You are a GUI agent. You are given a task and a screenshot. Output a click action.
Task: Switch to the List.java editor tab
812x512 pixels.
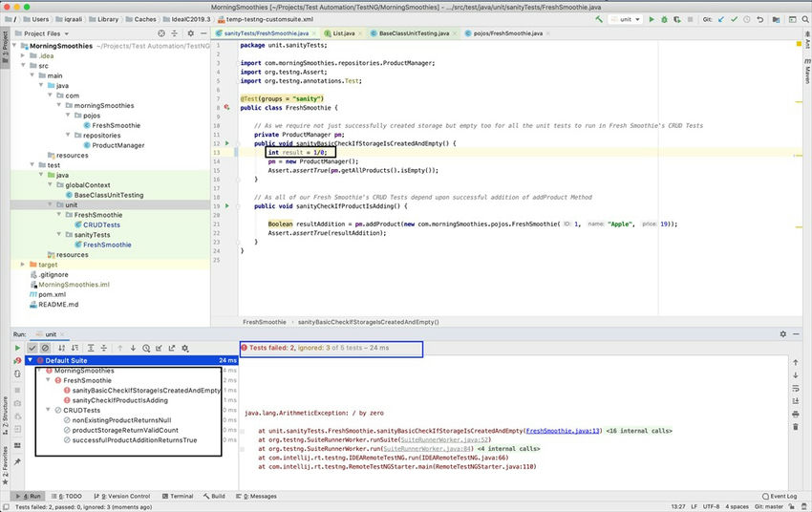[x=342, y=32]
